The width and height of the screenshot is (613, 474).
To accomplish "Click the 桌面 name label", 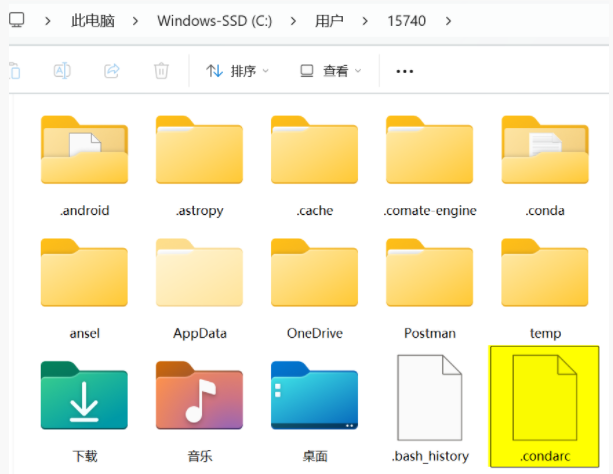I will [315, 456].
